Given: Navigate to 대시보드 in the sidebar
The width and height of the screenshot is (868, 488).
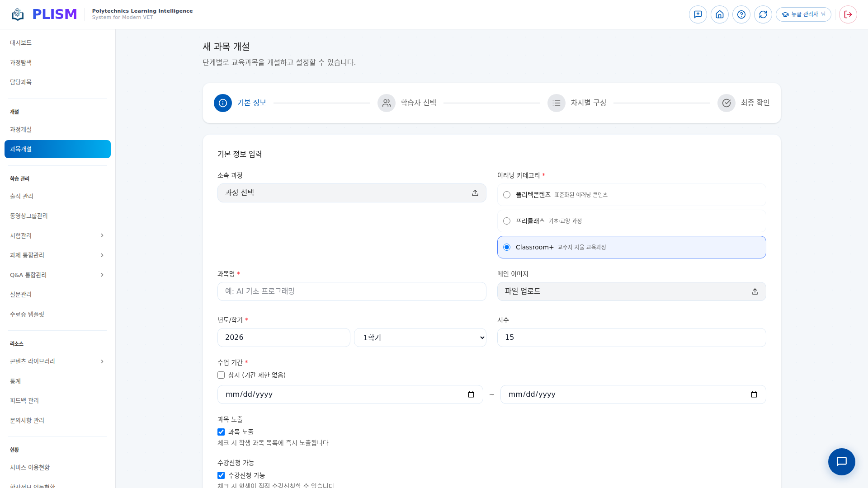Looking at the screenshot, I should (21, 42).
